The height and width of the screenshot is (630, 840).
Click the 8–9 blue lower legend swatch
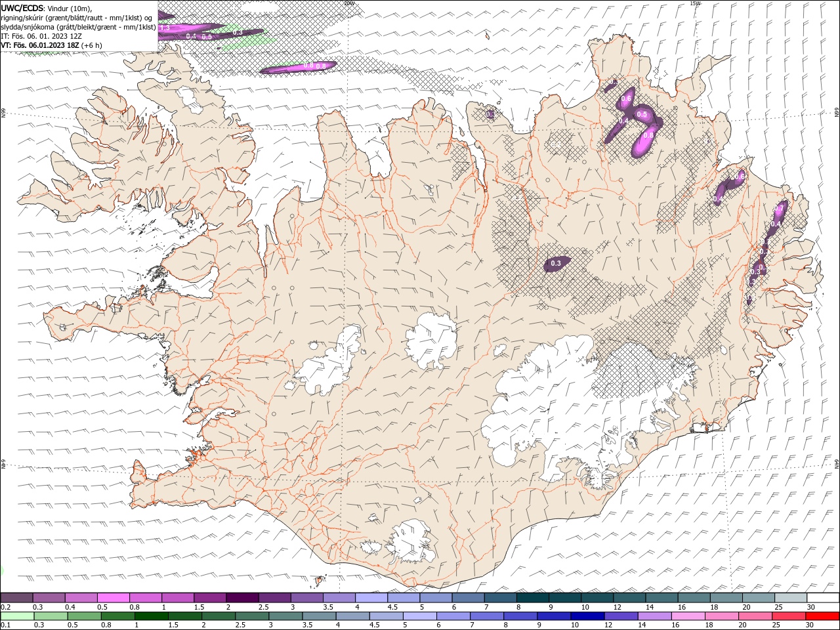click(520, 616)
